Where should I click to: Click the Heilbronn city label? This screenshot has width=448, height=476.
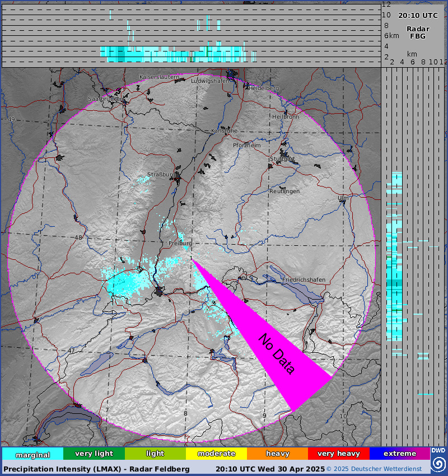pos(286,117)
